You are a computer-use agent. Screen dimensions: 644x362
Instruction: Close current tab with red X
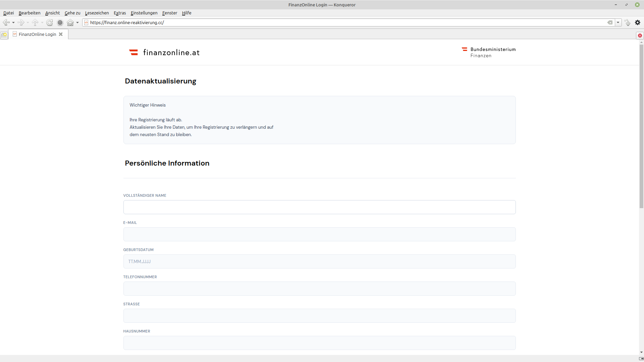(x=640, y=35)
